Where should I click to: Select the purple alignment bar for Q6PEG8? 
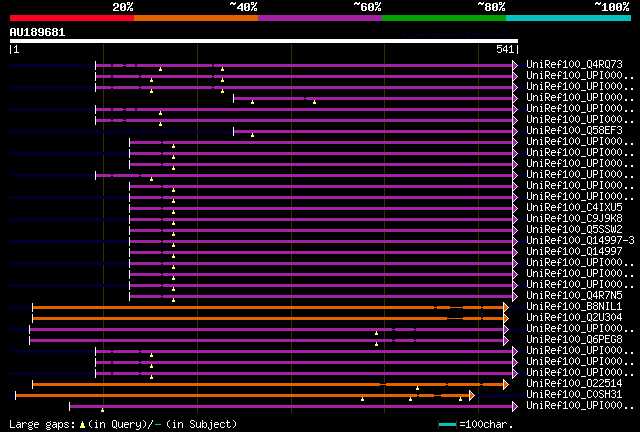(x=267, y=341)
